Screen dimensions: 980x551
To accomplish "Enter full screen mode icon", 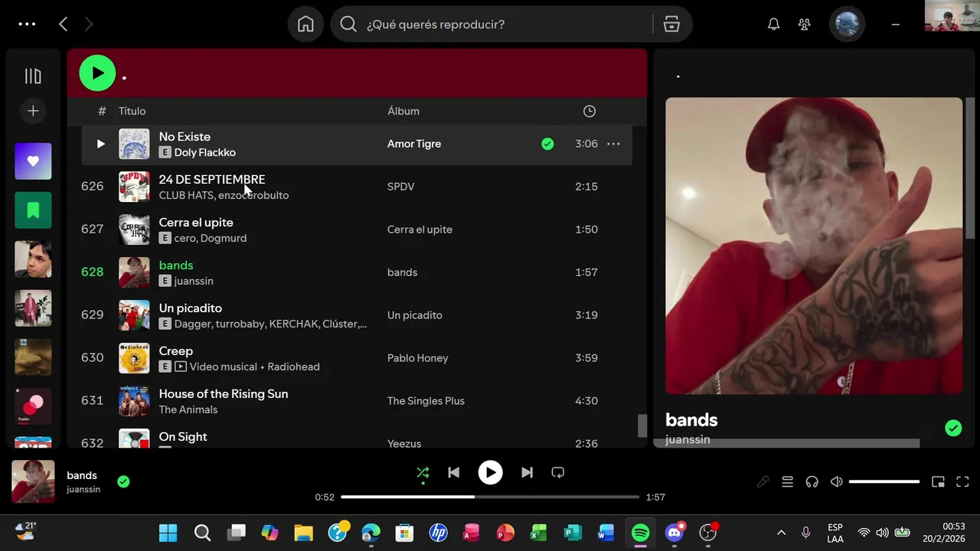I will (x=962, y=481).
